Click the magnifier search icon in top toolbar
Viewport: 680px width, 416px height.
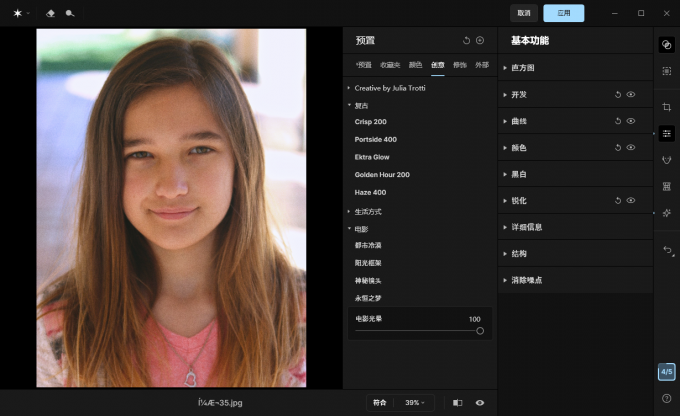[x=70, y=13]
